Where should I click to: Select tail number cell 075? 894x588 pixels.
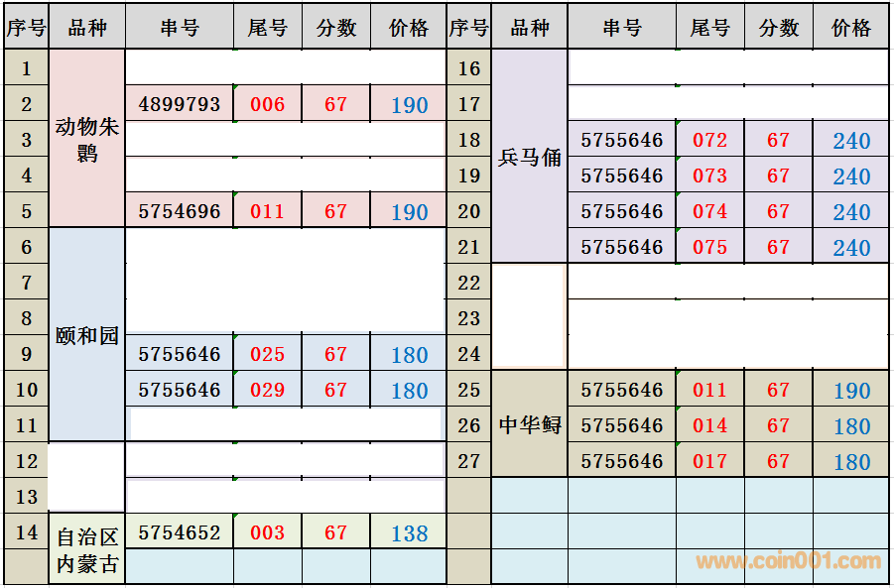click(710, 247)
